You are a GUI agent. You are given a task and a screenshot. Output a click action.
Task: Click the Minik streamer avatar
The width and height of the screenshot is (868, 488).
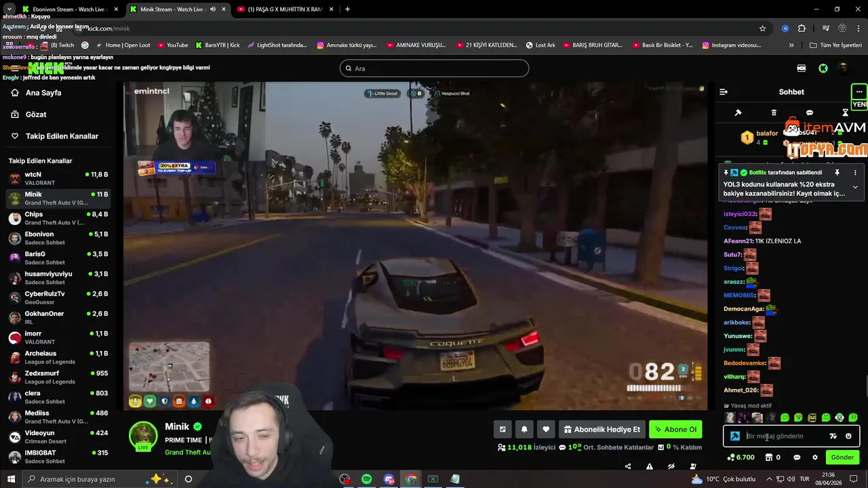143,435
